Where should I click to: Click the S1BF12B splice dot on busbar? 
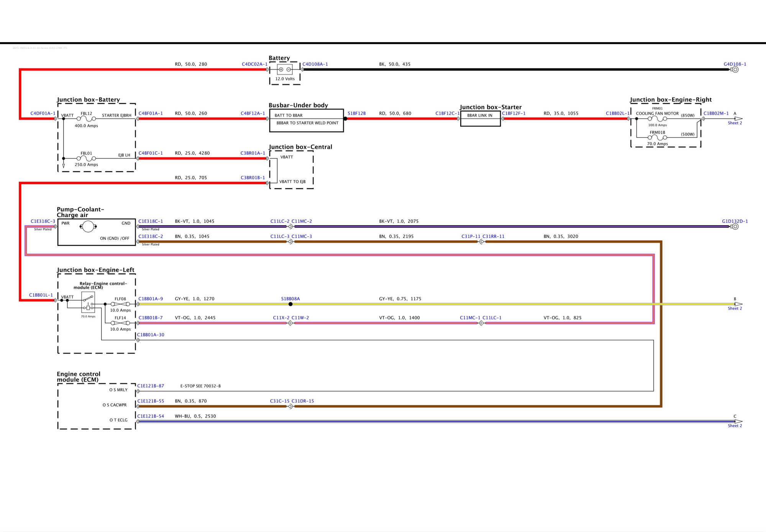[345, 119]
